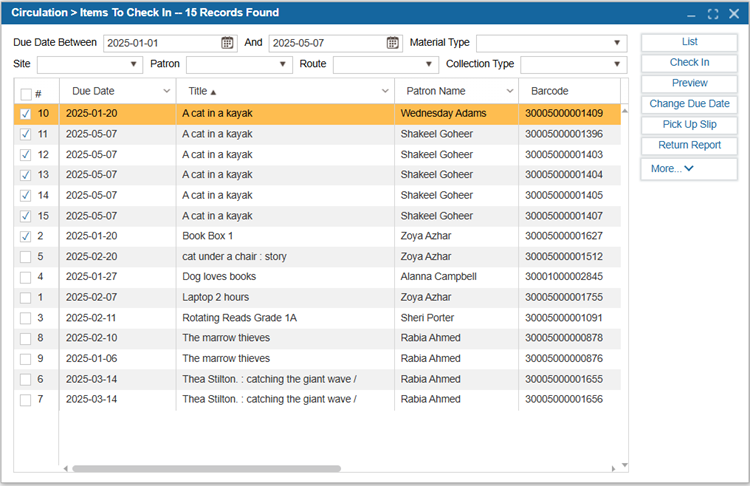Check the box for Dog loves books

pos(26,277)
